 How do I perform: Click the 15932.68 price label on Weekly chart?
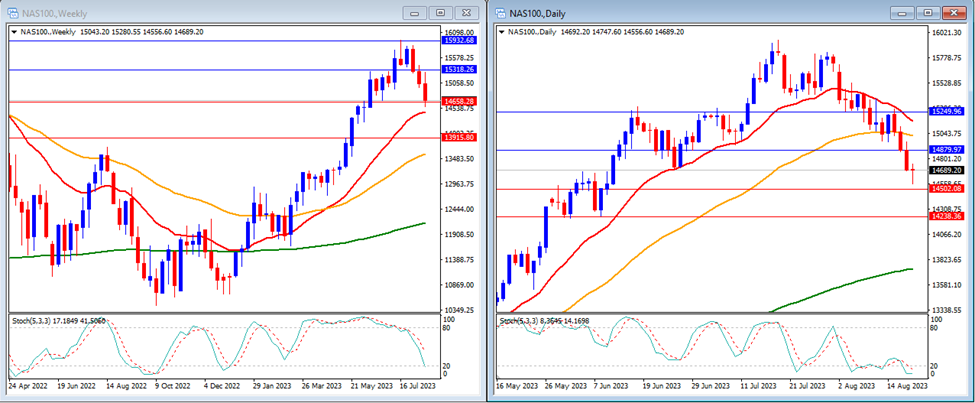pos(458,40)
